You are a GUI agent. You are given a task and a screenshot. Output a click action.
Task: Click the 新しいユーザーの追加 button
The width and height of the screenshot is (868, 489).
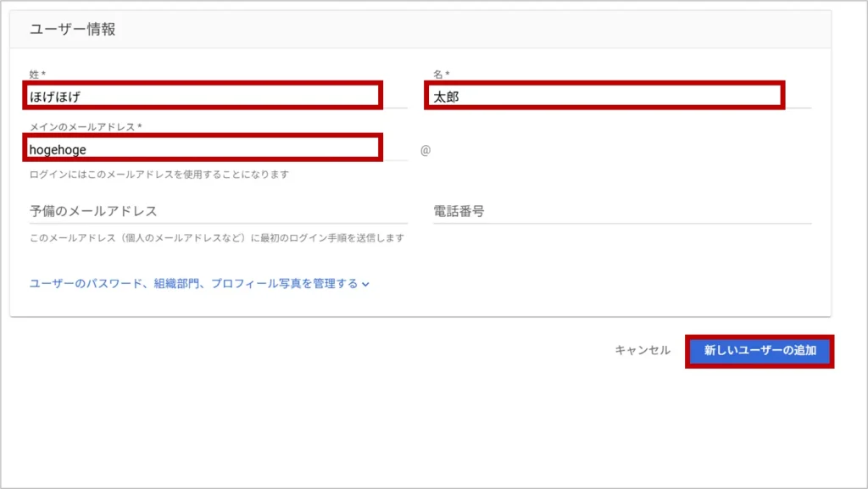click(x=759, y=351)
